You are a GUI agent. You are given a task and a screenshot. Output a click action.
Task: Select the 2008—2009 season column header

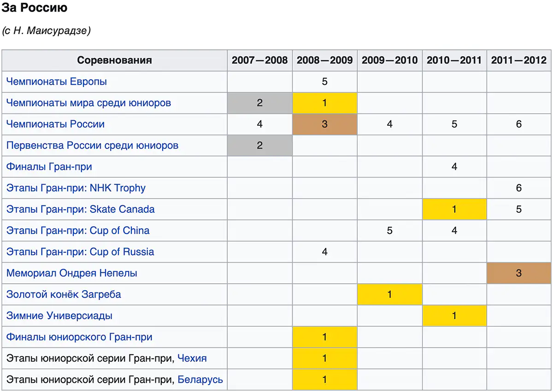324,60
